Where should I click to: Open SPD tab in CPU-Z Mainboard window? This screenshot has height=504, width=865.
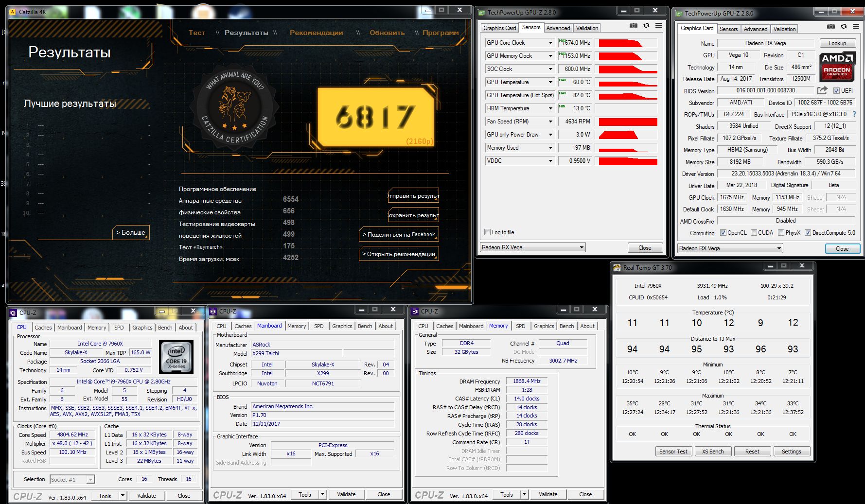pos(319,326)
